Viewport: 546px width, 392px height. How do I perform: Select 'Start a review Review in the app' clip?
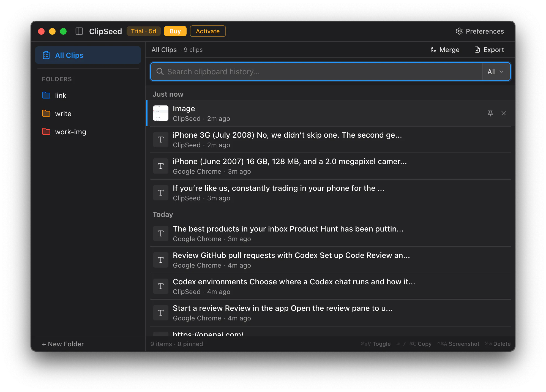(x=330, y=313)
